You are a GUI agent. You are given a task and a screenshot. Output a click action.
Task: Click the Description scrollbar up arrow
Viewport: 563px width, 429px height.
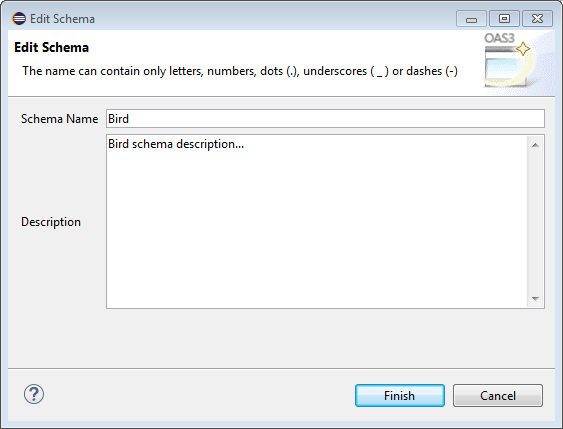535,145
